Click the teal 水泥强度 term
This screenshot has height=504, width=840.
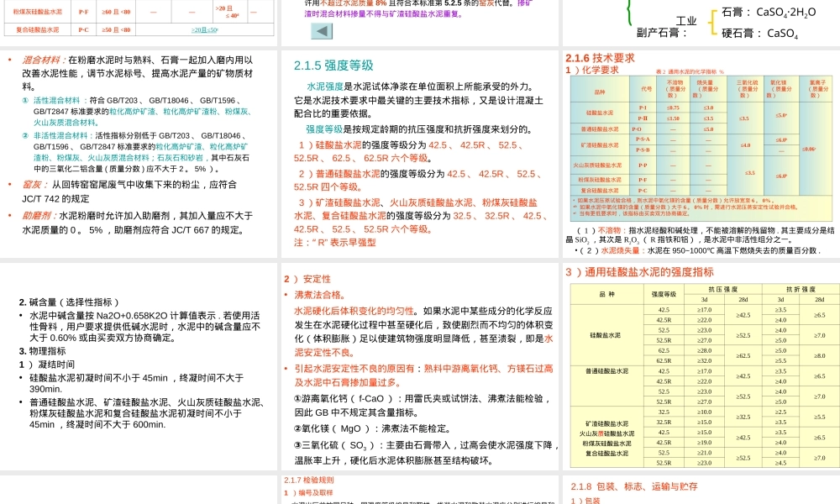[324, 87]
